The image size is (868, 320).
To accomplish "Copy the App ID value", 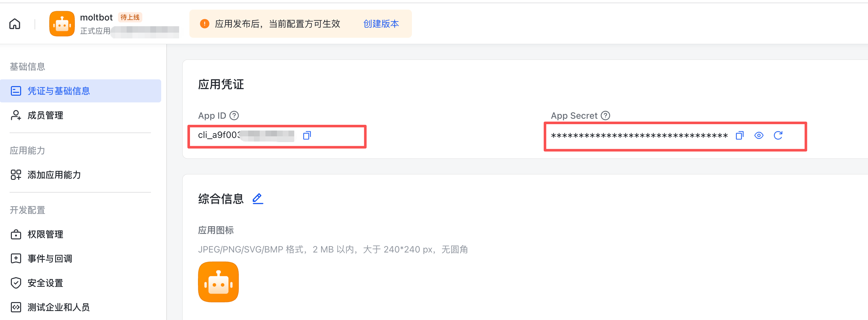I will [x=307, y=136].
